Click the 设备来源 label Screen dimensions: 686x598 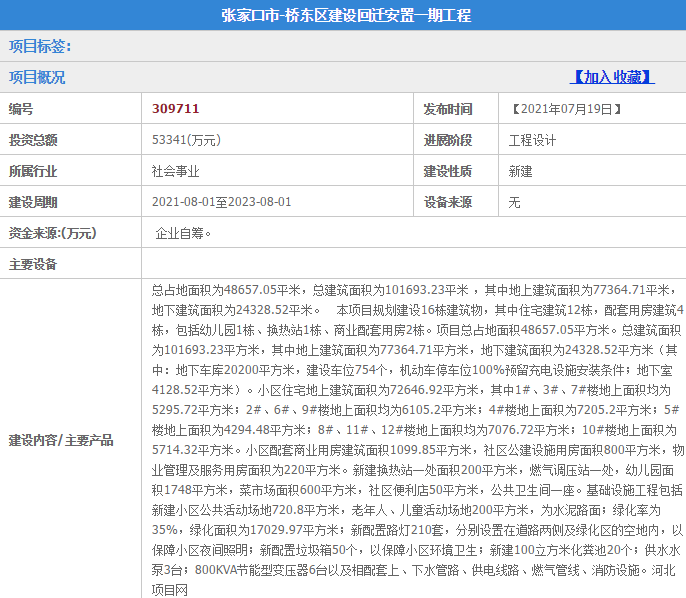pos(447,202)
